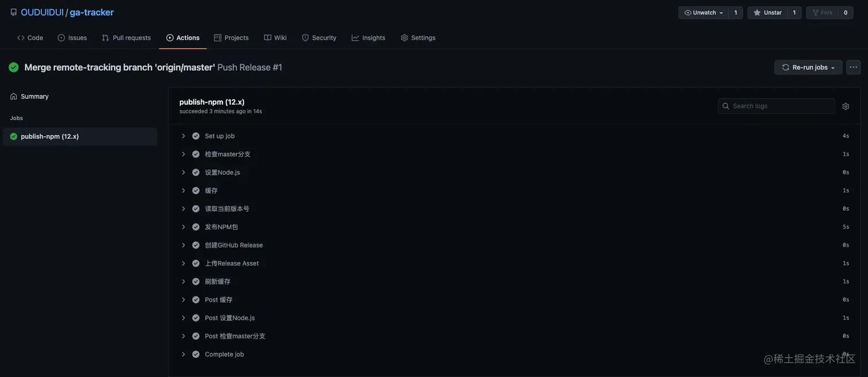Expand the 读取当前版本号 step
Screen dimensions: 868x377
[184, 209]
